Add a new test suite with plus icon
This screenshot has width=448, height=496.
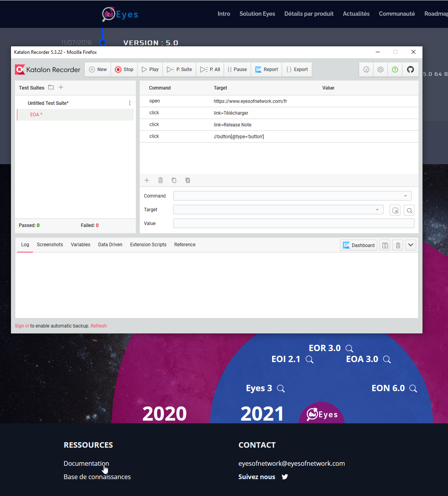tap(61, 87)
